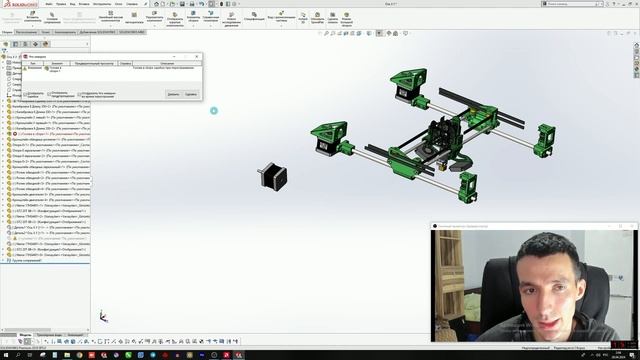Open the Вставка menu
The image size is (640, 360).
84,4
